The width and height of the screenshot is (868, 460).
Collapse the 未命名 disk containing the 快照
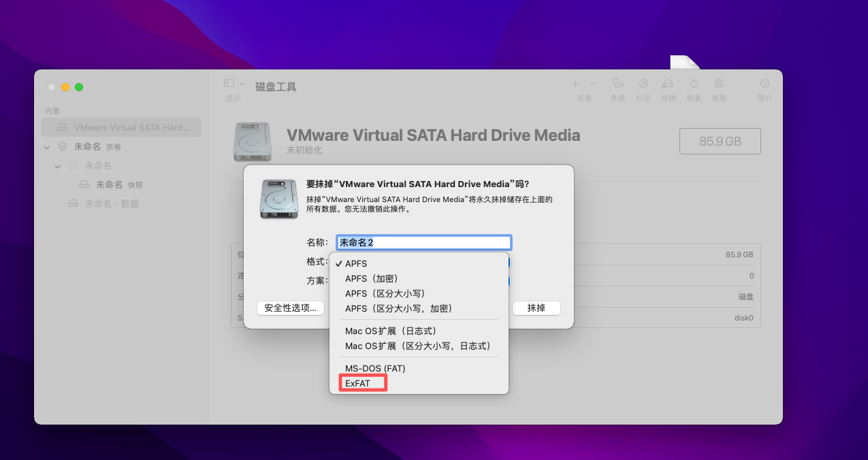tap(58, 166)
